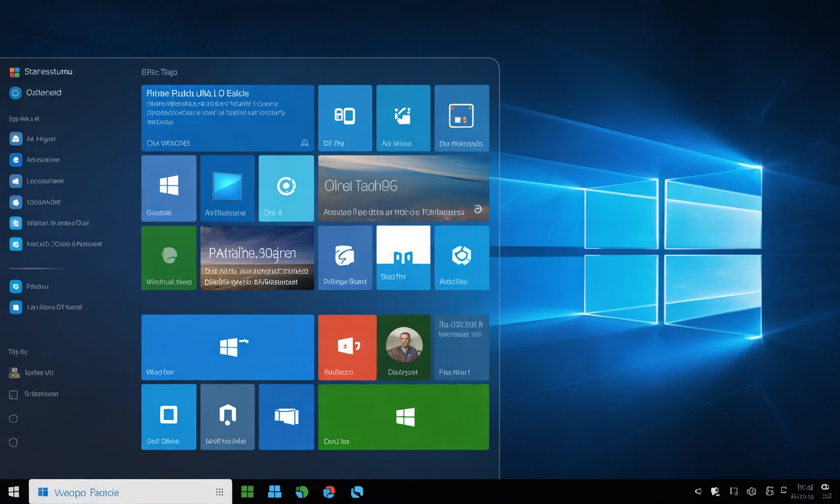
Task: Open the 'Gestala' Windows logo tile
Action: pyautogui.click(x=169, y=188)
